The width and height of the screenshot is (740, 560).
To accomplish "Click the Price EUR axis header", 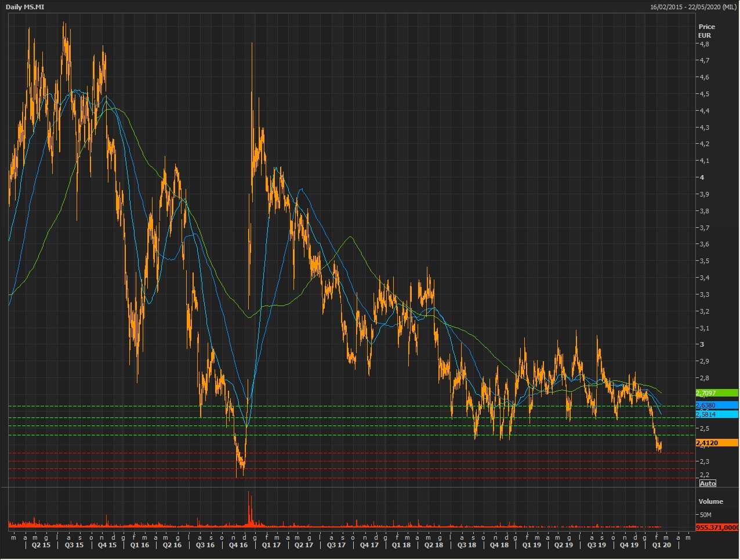I will point(706,31).
